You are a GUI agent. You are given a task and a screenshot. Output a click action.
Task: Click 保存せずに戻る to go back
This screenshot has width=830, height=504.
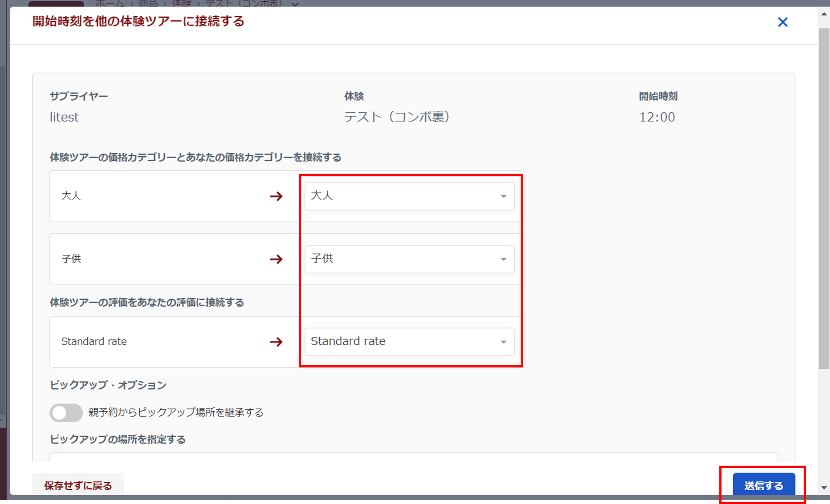coord(78,485)
